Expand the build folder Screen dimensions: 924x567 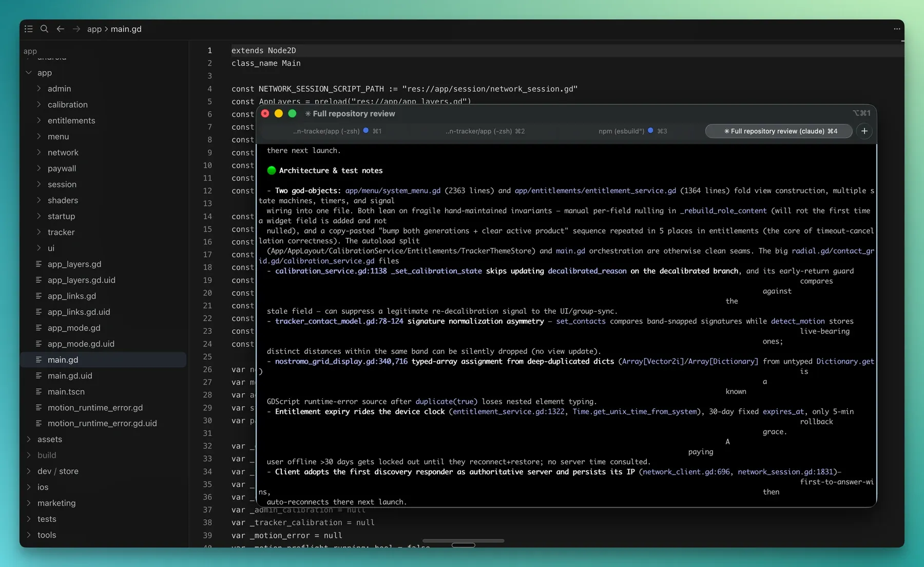pyautogui.click(x=29, y=455)
